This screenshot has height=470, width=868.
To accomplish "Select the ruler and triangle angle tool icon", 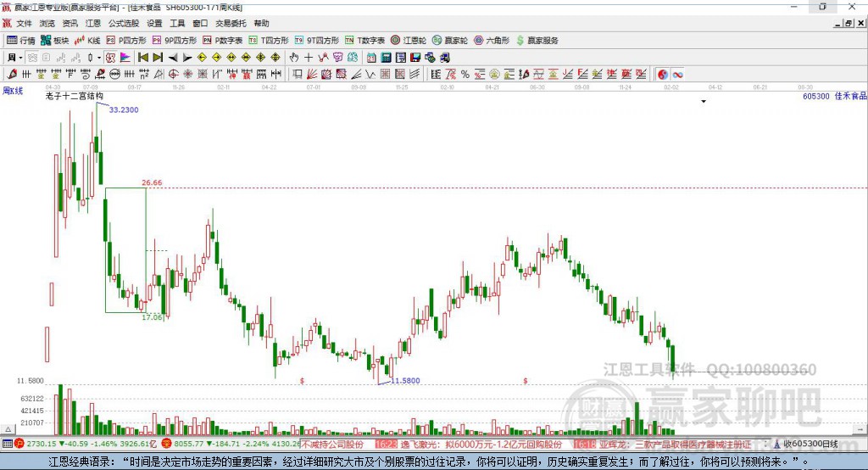I will (159, 75).
